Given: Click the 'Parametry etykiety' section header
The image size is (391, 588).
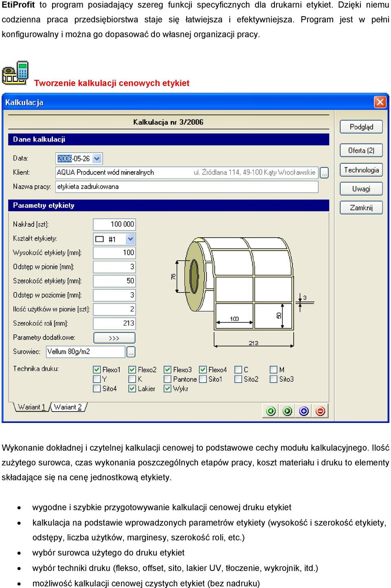Looking at the screenshot, I should tap(168, 205).
